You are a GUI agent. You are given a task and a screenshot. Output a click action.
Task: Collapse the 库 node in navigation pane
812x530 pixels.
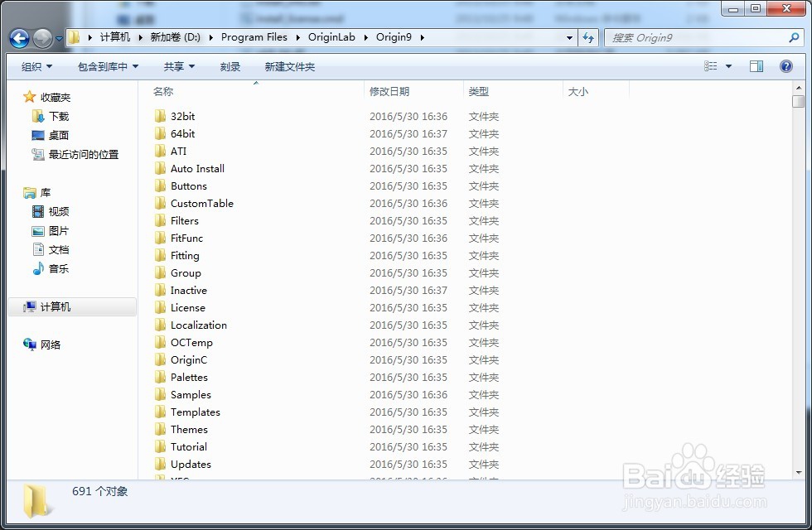(18, 191)
